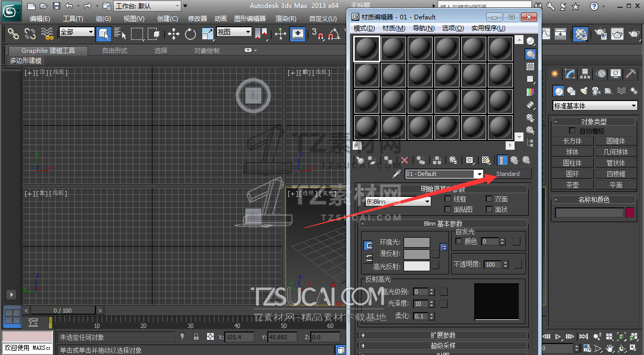Open the 工具(T) menu
644x355 pixels.
click(73, 19)
